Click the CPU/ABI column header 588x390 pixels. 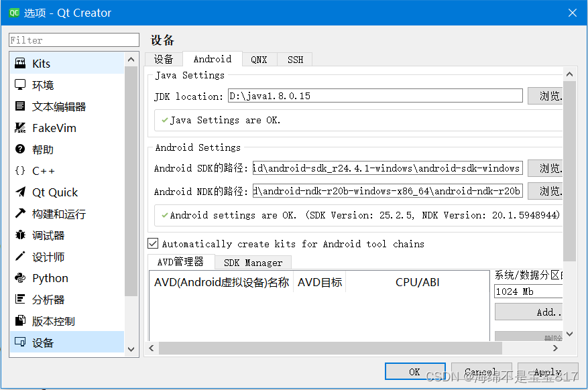pyautogui.click(x=417, y=281)
